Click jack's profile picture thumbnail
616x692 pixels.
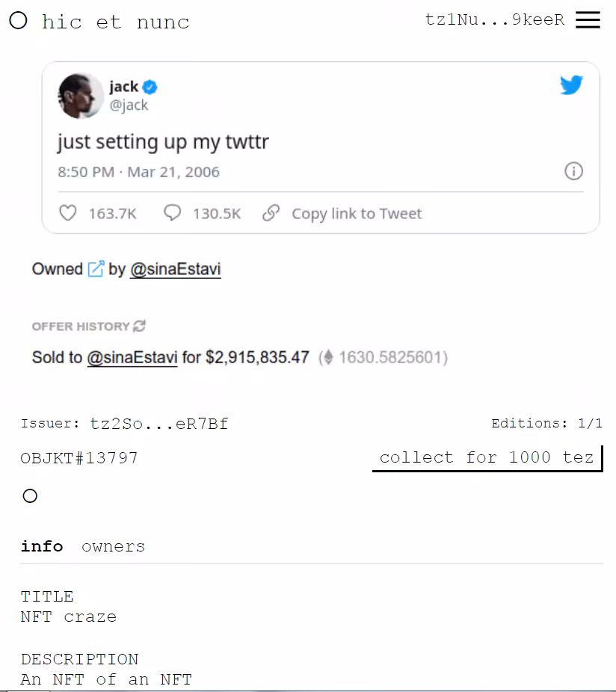pos(81,96)
